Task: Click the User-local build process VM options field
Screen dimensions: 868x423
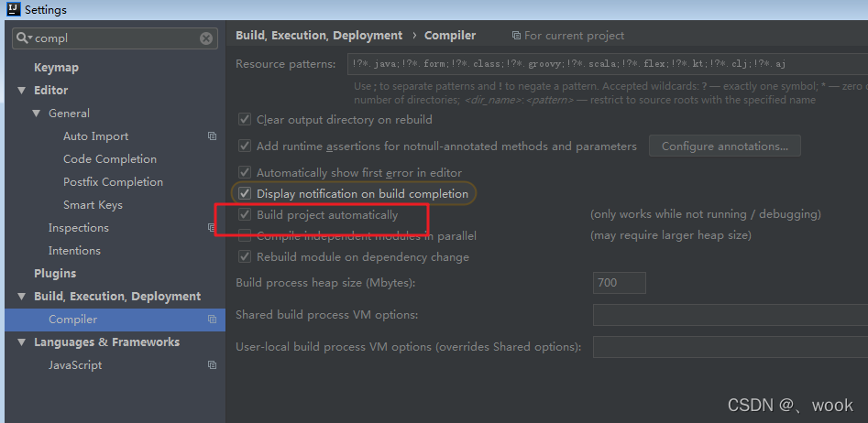Action: coord(731,347)
